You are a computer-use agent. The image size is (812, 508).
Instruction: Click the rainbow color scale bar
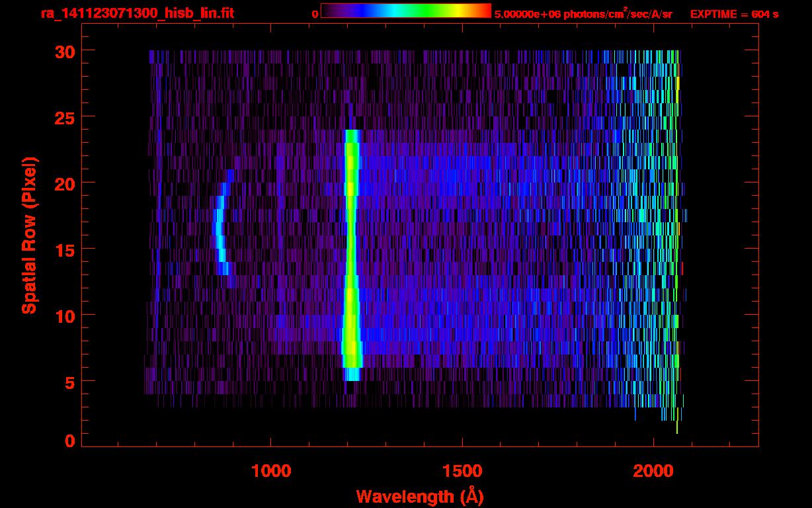pos(406,11)
